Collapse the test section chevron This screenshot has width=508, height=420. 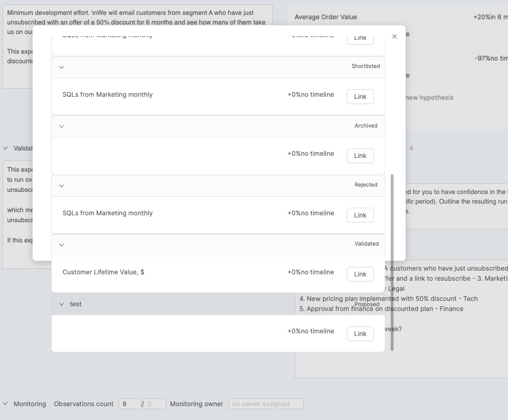point(62,304)
